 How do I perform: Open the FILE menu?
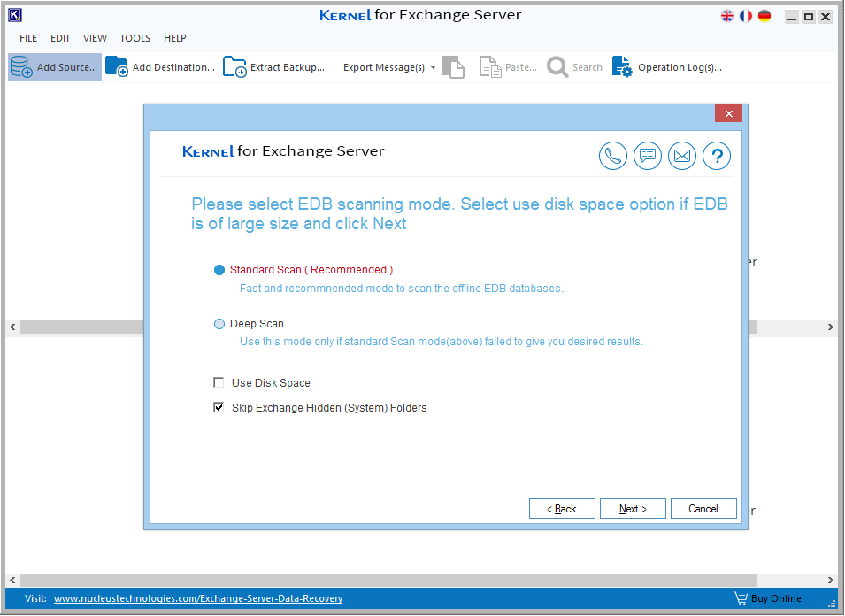coord(28,38)
